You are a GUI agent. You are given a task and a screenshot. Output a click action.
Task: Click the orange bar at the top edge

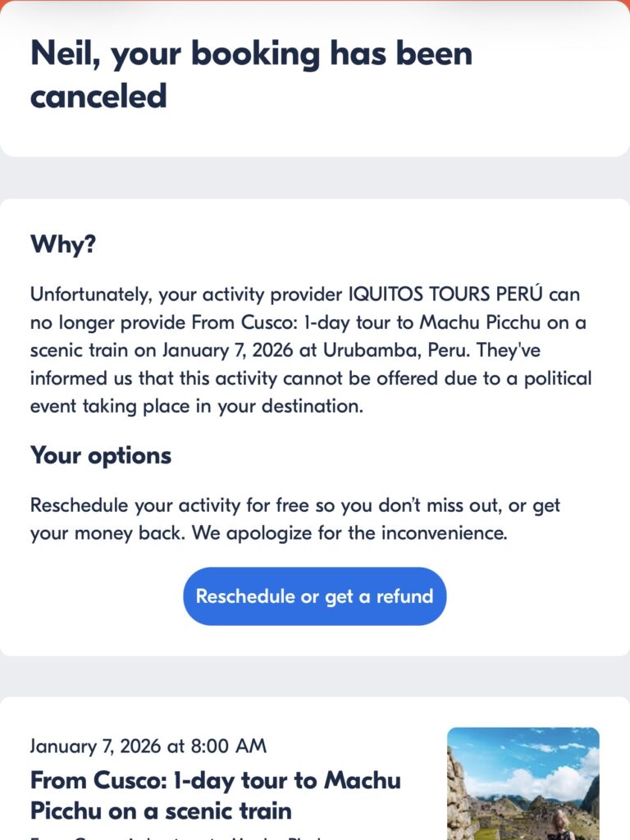[x=315, y=2]
